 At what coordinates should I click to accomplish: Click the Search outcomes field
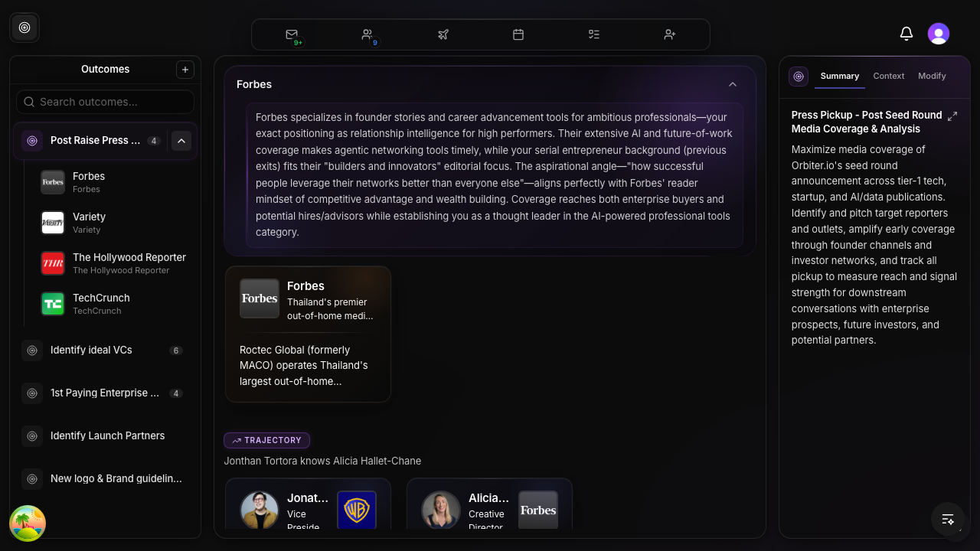tap(106, 102)
